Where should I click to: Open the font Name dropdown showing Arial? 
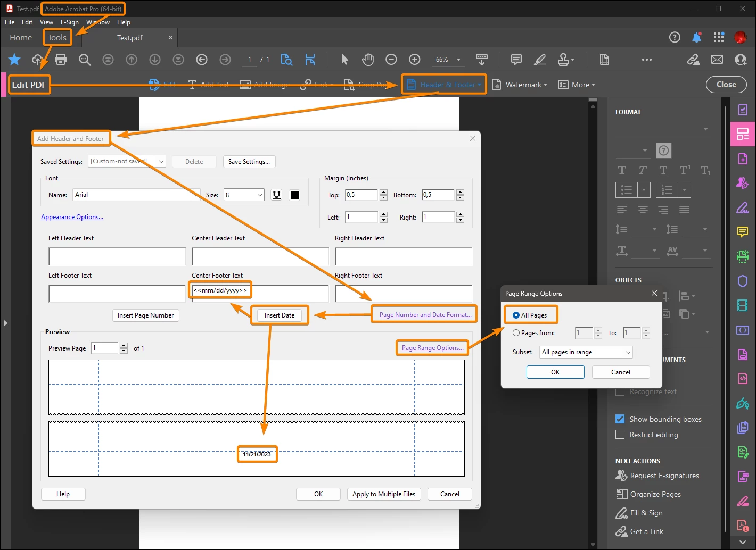click(x=136, y=195)
